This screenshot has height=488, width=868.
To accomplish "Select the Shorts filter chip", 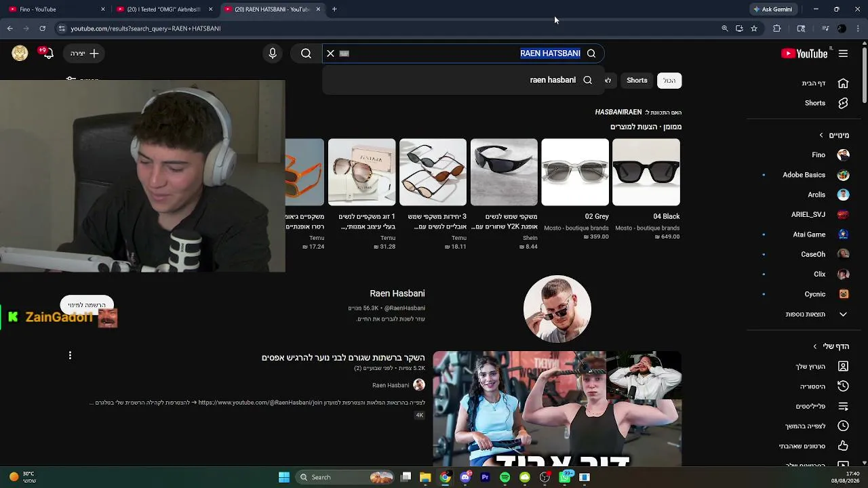I will coord(637,80).
